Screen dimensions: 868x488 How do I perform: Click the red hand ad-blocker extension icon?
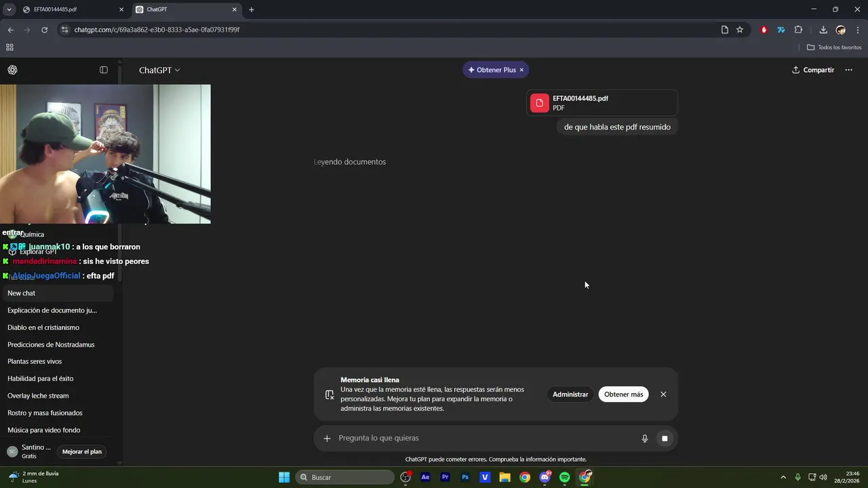764,30
